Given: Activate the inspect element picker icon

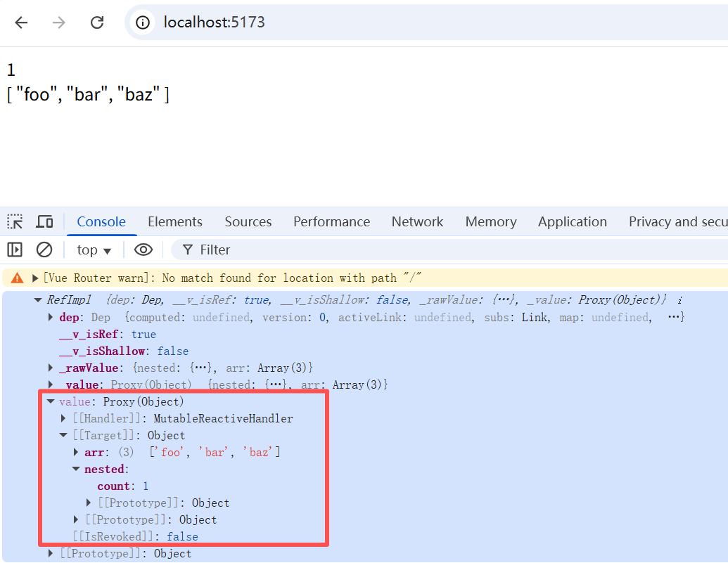Looking at the screenshot, I should 15,222.
